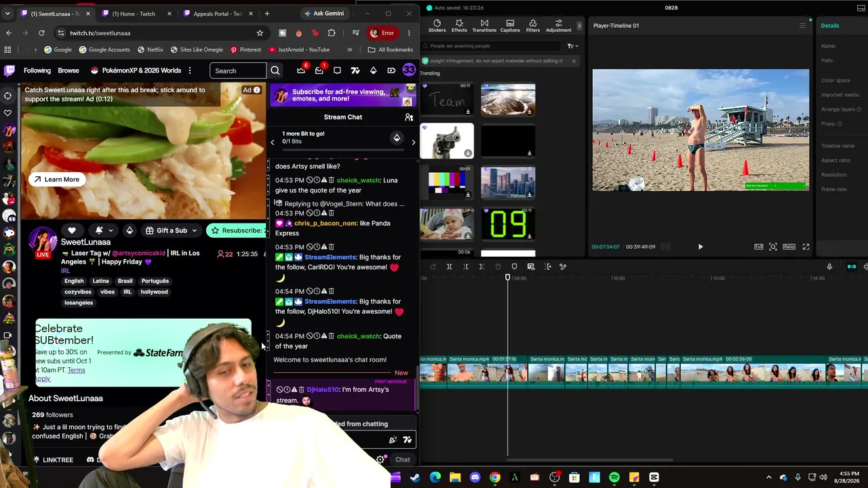Open Twitch Prime loot crown with 6 badge

(301, 70)
